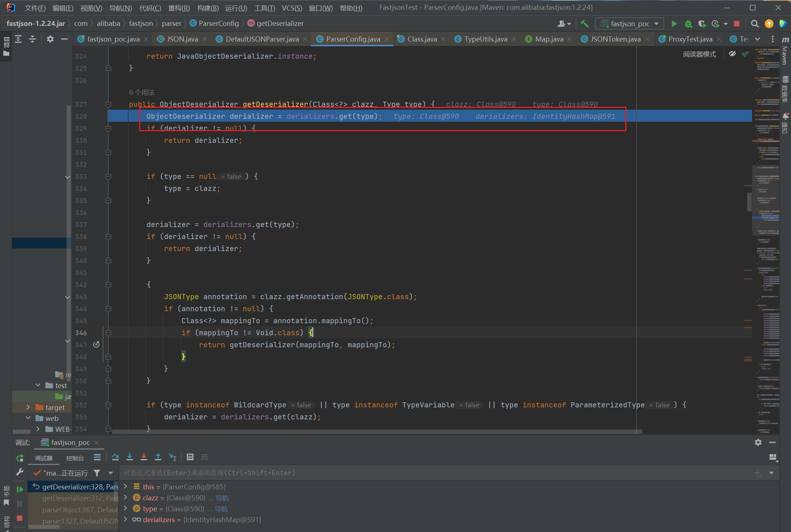Open the fastjson_poc run configuration dropdown
The width and height of the screenshot is (791, 532).
(x=630, y=24)
